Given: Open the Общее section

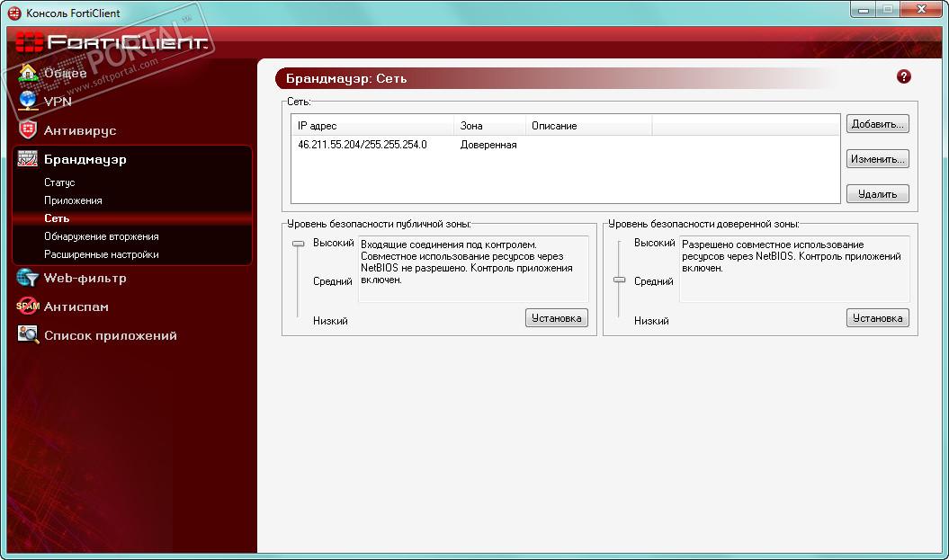Looking at the screenshot, I should click(x=66, y=73).
